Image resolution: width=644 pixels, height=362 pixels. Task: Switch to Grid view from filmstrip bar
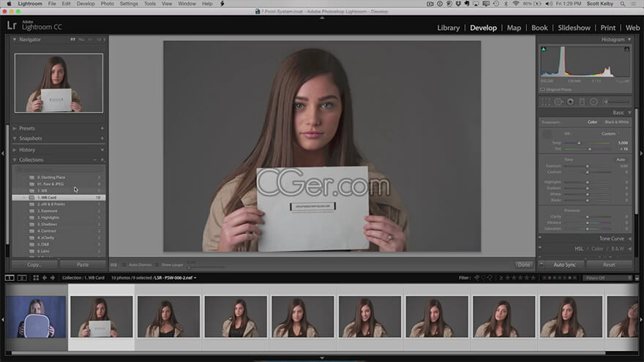pos(36,278)
